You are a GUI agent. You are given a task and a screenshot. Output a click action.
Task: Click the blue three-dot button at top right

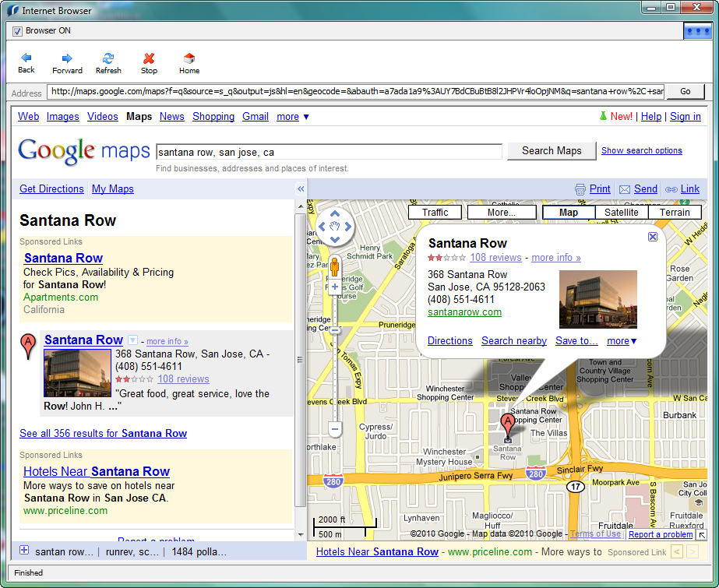697,31
